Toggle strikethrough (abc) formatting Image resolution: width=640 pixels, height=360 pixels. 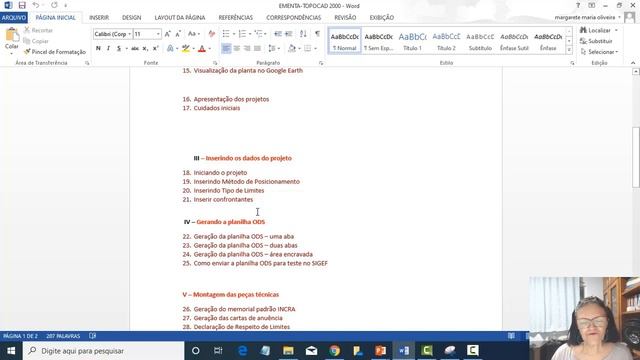[x=135, y=49]
